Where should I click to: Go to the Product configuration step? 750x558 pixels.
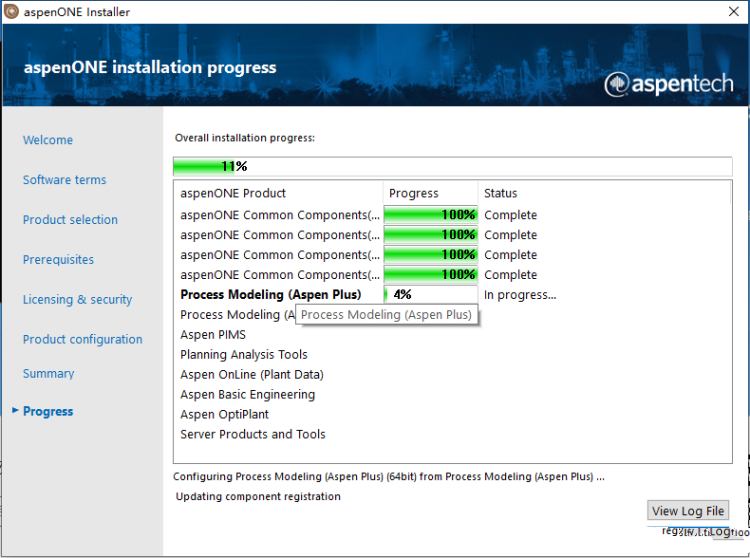point(83,339)
